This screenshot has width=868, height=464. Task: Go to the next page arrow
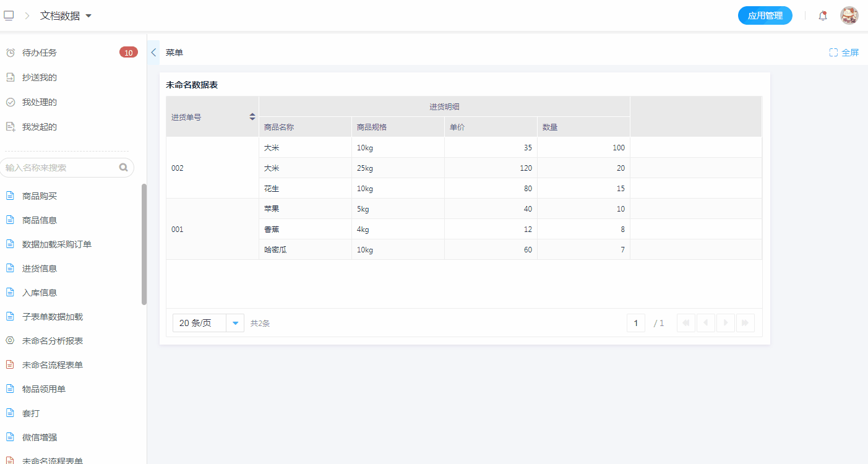point(725,323)
